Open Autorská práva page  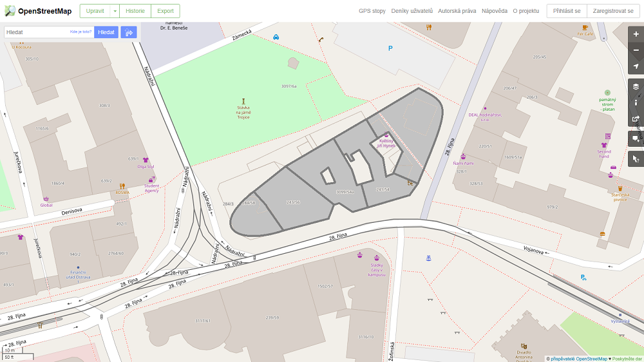457,11
